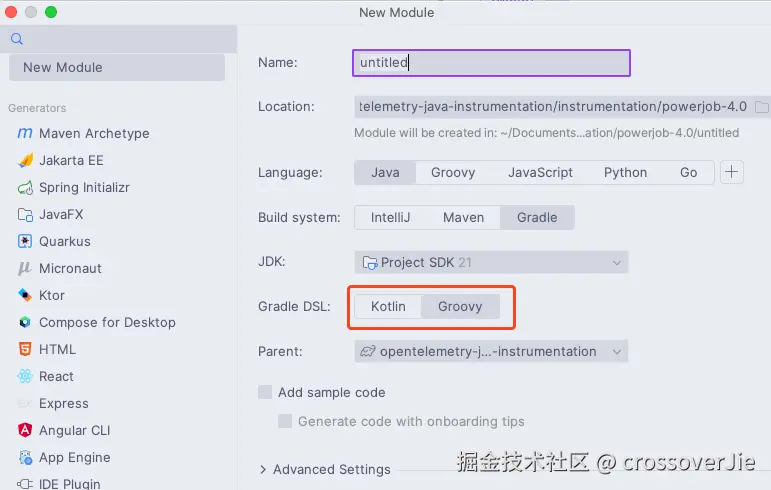The image size is (771, 490).
Task: Toggle Generate code with onboarding tips
Action: tap(285, 421)
